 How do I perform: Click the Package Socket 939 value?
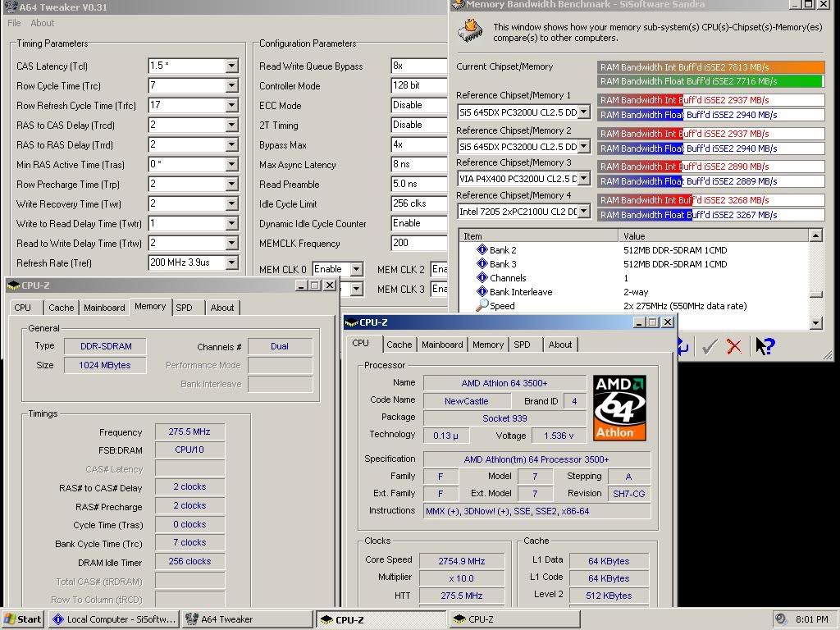[504, 418]
